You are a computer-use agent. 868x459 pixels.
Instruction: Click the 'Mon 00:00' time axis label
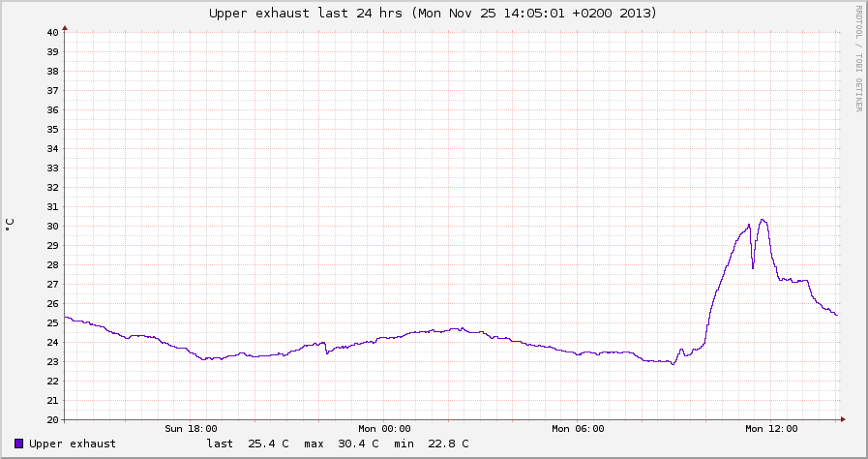pos(385,429)
